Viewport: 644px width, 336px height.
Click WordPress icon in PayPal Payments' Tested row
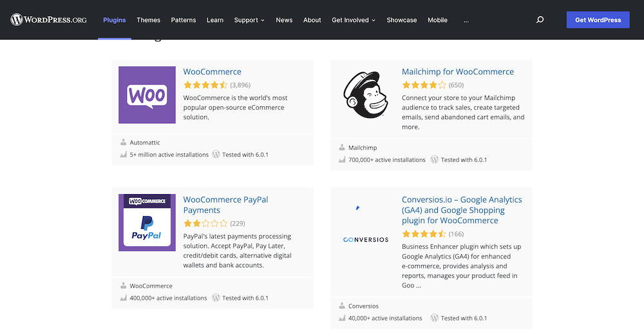tap(216, 297)
